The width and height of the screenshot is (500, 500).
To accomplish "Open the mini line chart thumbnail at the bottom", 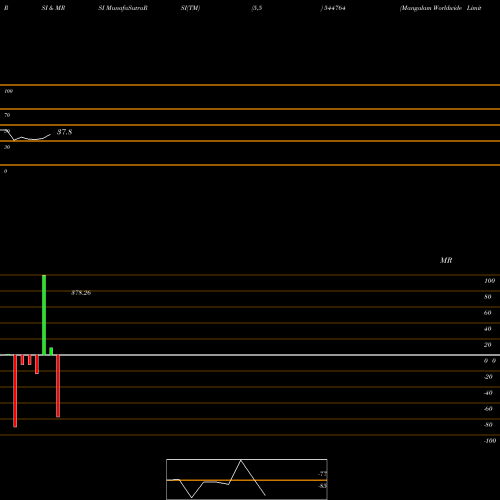I will click(x=247, y=479).
